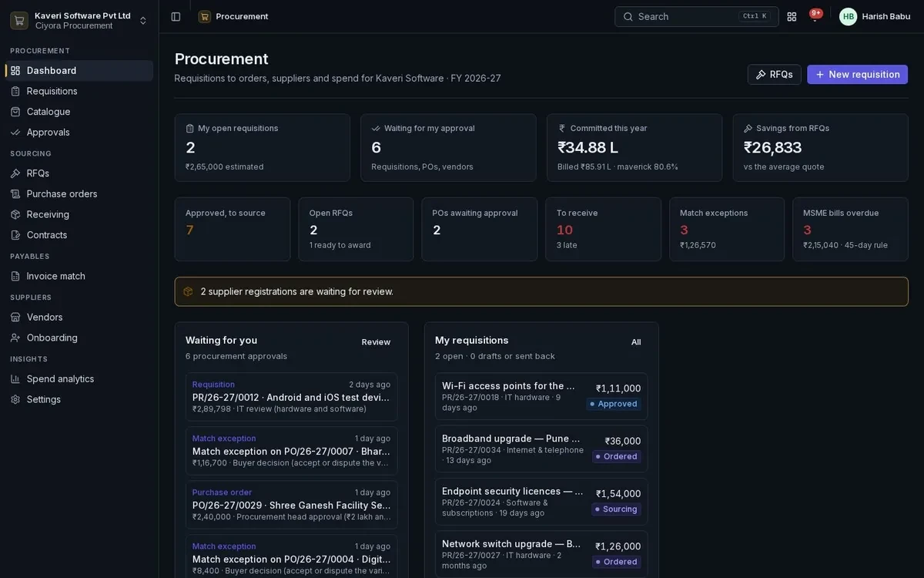The height and width of the screenshot is (578, 924).
Task: Click the Spend analytics sidebar icon
Action: [15, 379]
